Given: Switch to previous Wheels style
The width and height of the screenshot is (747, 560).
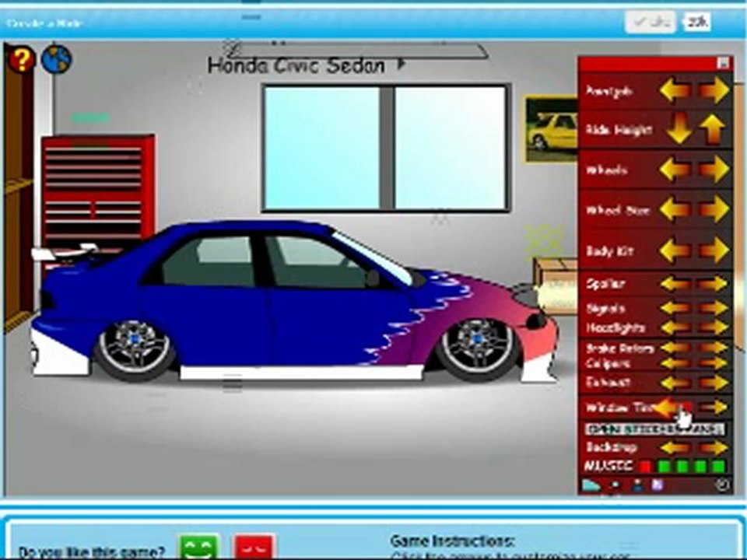Looking at the screenshot, I should click(x=675, y=169).
